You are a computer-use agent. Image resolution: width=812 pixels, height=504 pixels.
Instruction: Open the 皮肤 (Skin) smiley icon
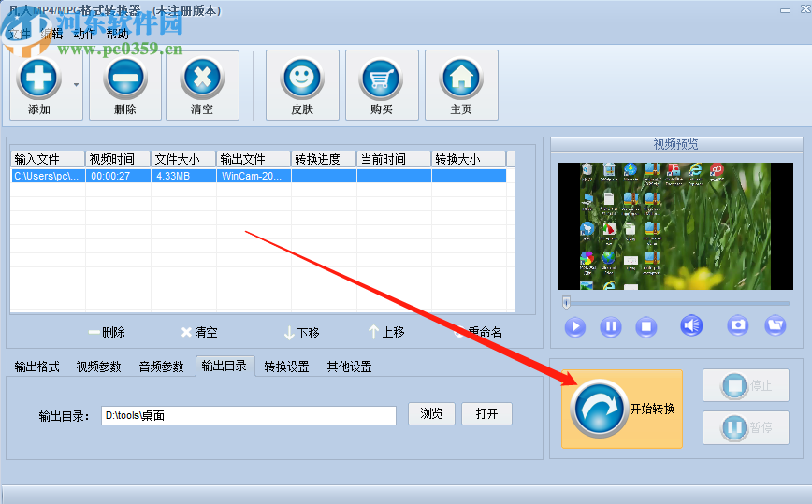click(x=302, y=85)
